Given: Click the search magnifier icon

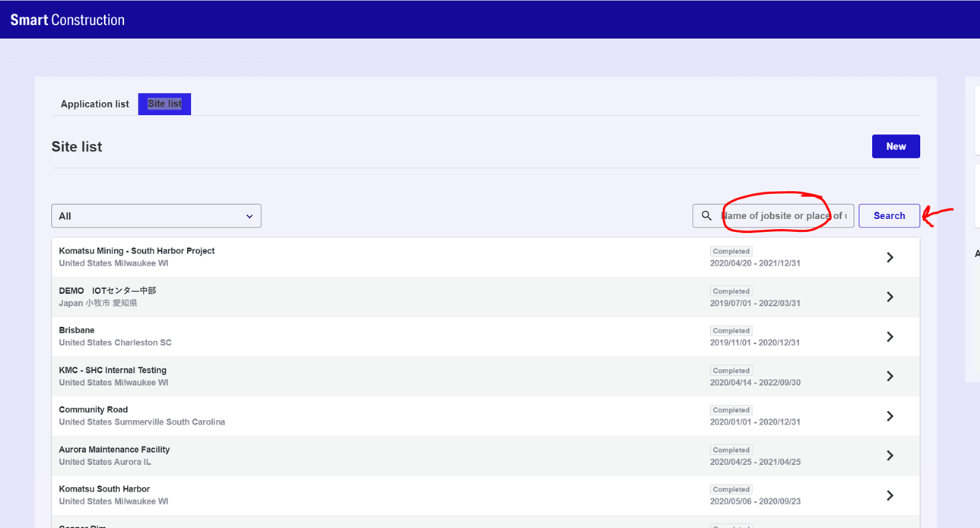Looking at the screenshot, I should coord(706,216).
